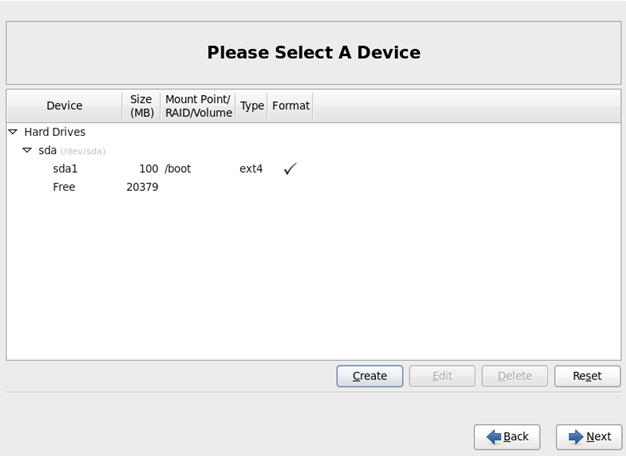Click Mount Point/RAID/Volume column header
The height and width of the screenshot is (456, 626).
pyautogui.click(x=198, y=106)
